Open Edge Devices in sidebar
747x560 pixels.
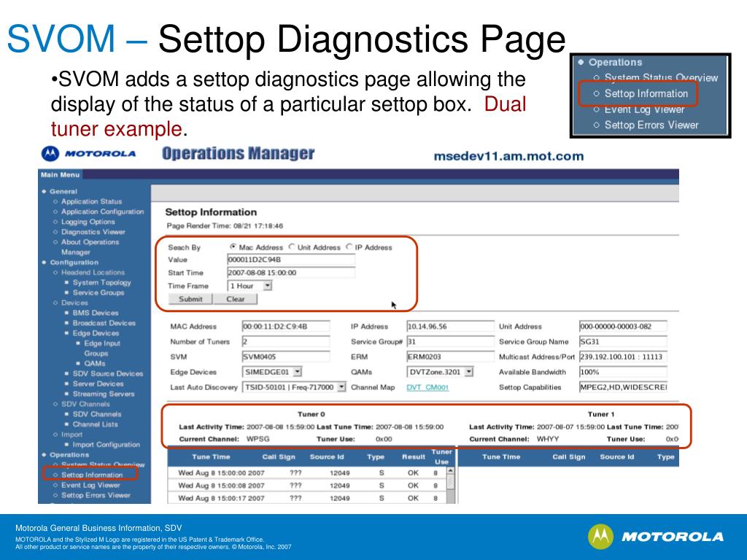(x=96, y=333)
